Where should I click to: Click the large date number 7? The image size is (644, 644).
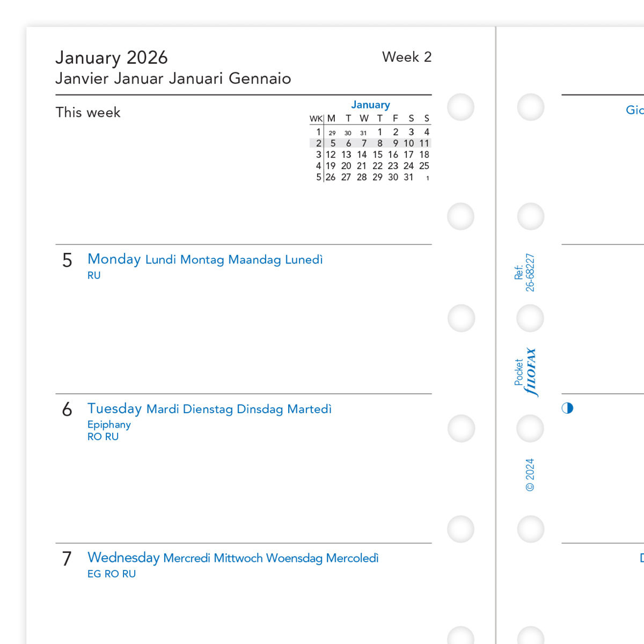67,559
